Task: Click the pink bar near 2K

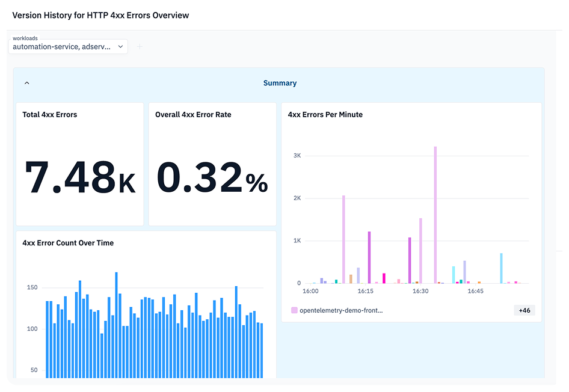Action: 343,239
